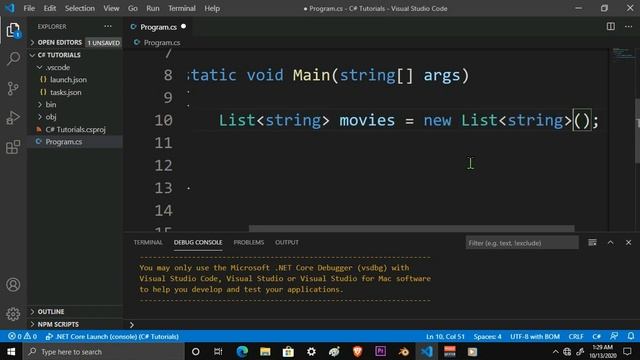Maximize the bottom panel size
Screen dimensions: 640x360
(x=610, y=242)
